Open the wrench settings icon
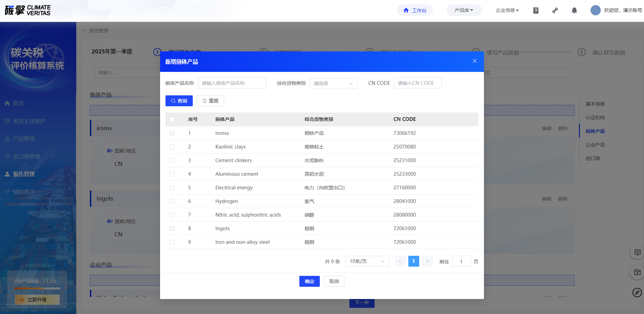Viewport: 644px width, 314px height. (x=555, y=11)
